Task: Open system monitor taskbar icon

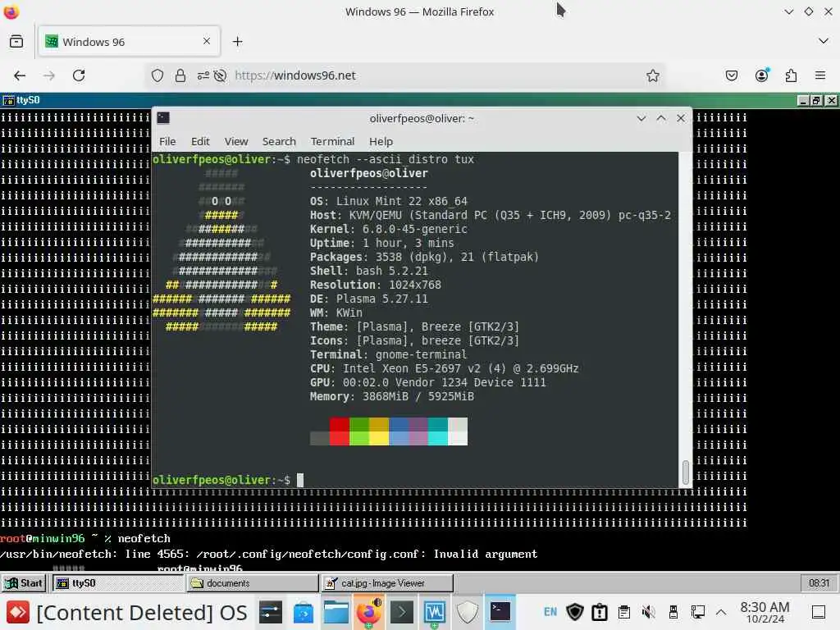Action: pos(435,612)
